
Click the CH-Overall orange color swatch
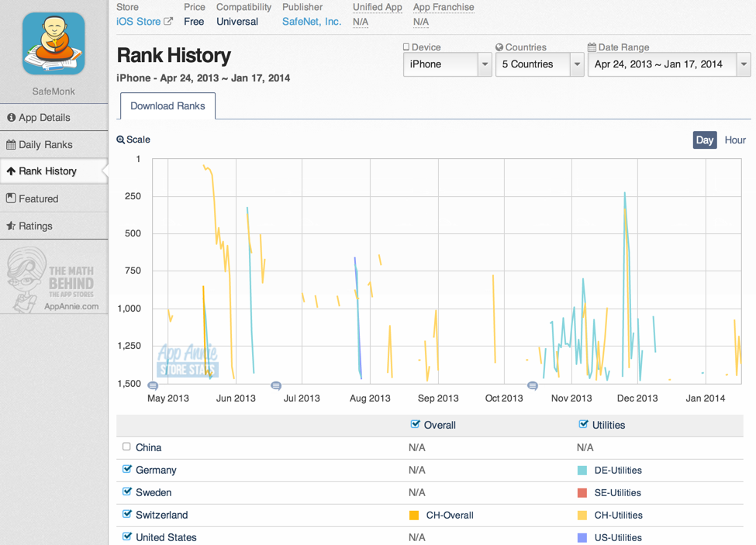414,516
